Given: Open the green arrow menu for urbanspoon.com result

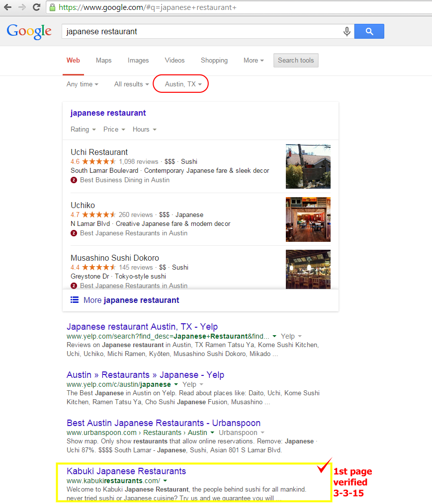Looking at the screenshot, I should click(x=212, y=432).
